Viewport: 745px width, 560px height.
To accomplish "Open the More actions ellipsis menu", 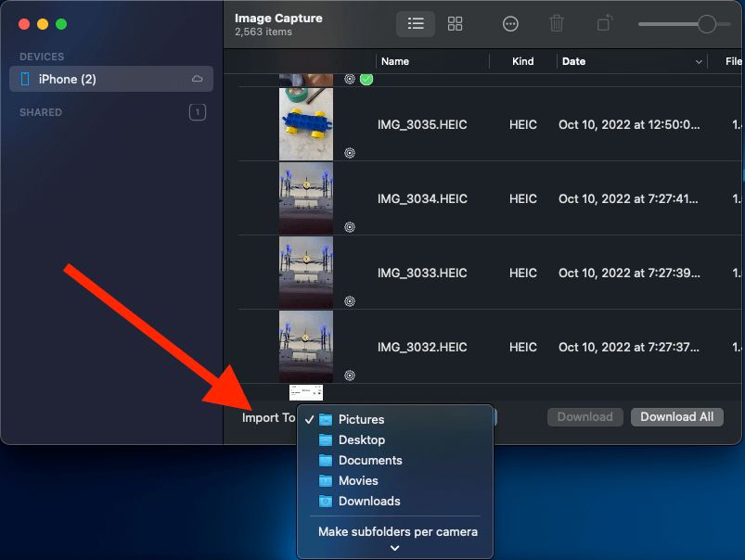I will coord(510,24).
